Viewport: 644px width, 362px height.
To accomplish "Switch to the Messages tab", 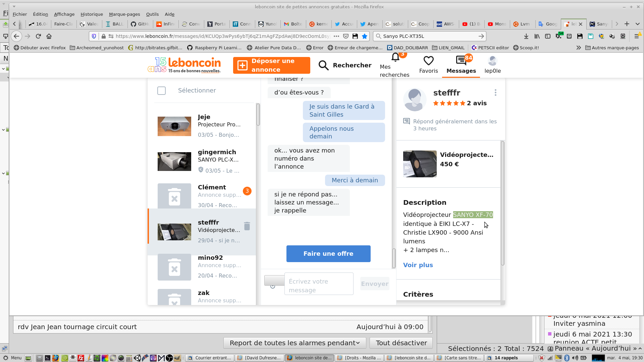I will (x=461, y=65).
